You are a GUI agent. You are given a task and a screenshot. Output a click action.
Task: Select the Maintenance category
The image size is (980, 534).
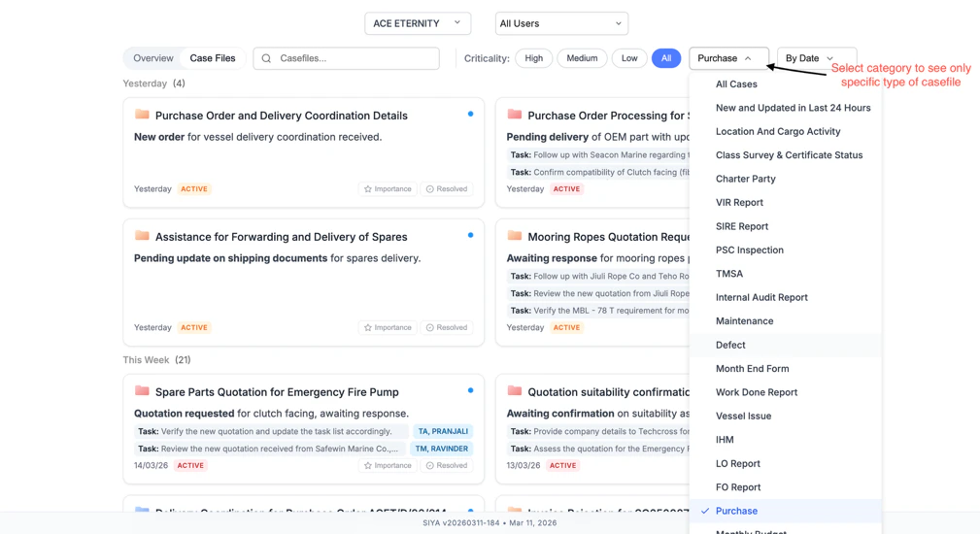click(786, 321)
